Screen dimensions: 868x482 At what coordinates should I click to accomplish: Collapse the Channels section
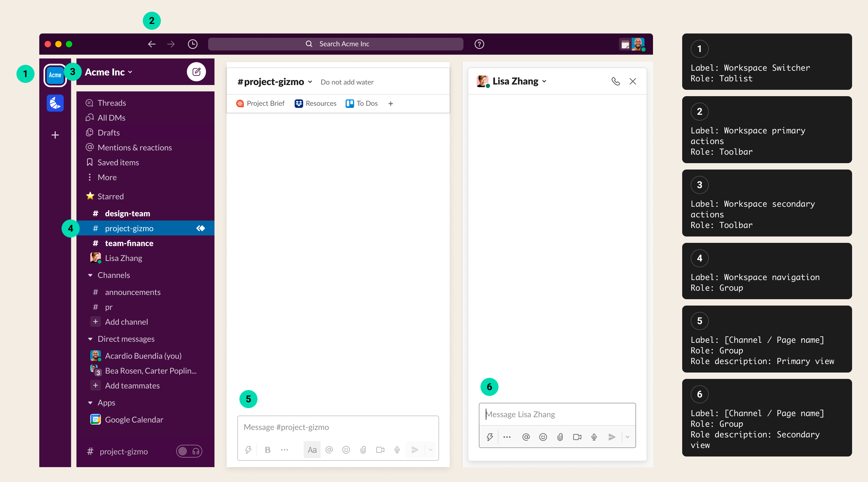coord(90,275)
